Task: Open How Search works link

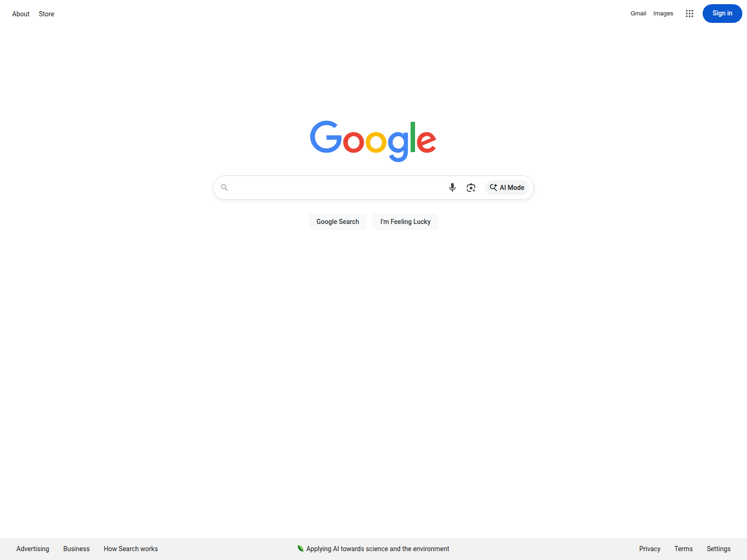Action: coord(131,549)
